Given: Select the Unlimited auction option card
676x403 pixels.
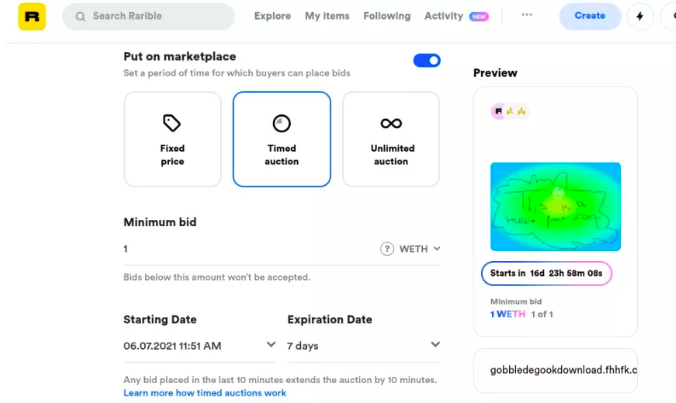Looking at the screenshot, I should click(x=391, y=139).
